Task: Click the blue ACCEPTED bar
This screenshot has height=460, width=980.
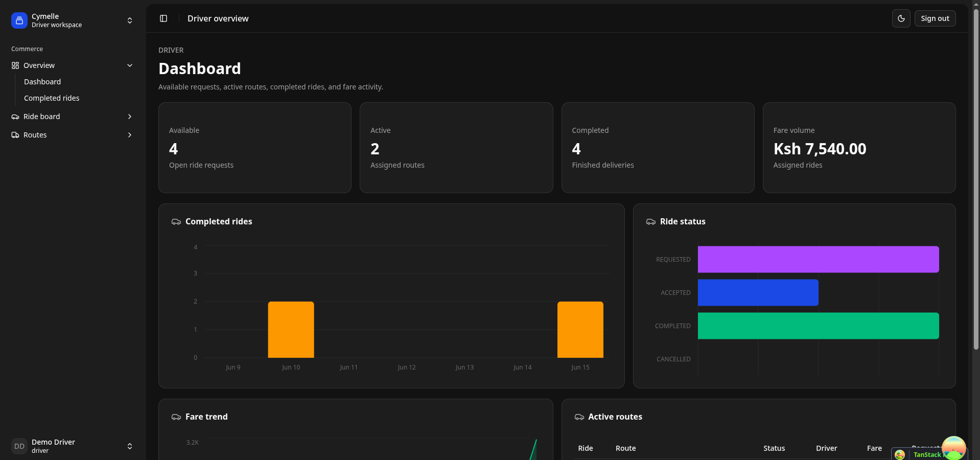Action: point(758,292)
